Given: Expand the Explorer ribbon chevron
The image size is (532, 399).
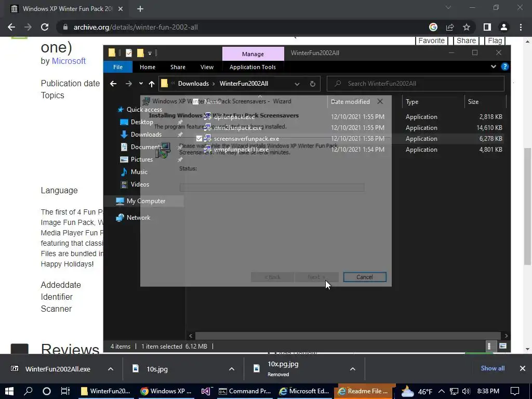Looking at the screenshot, I should pyautogui.click(x=494, y=67).
